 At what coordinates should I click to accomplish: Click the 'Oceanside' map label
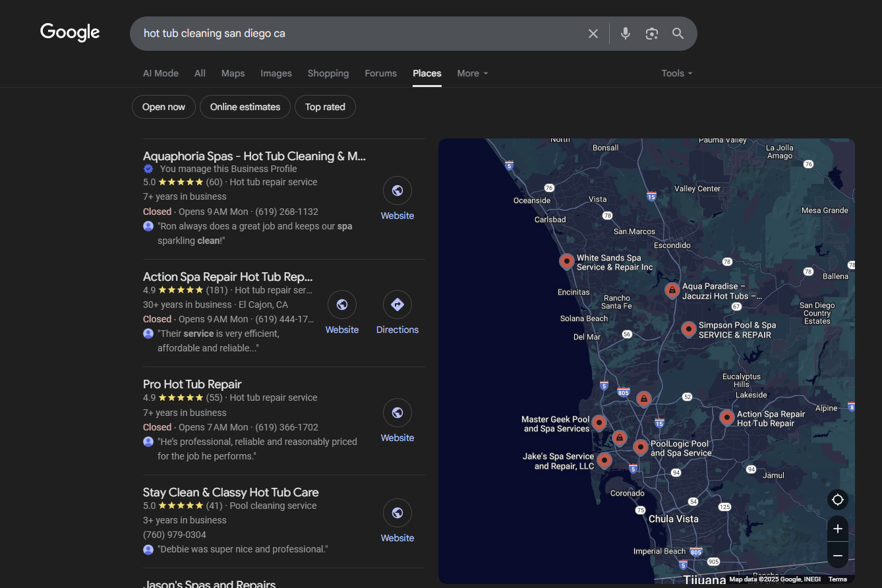pos(532,200)
